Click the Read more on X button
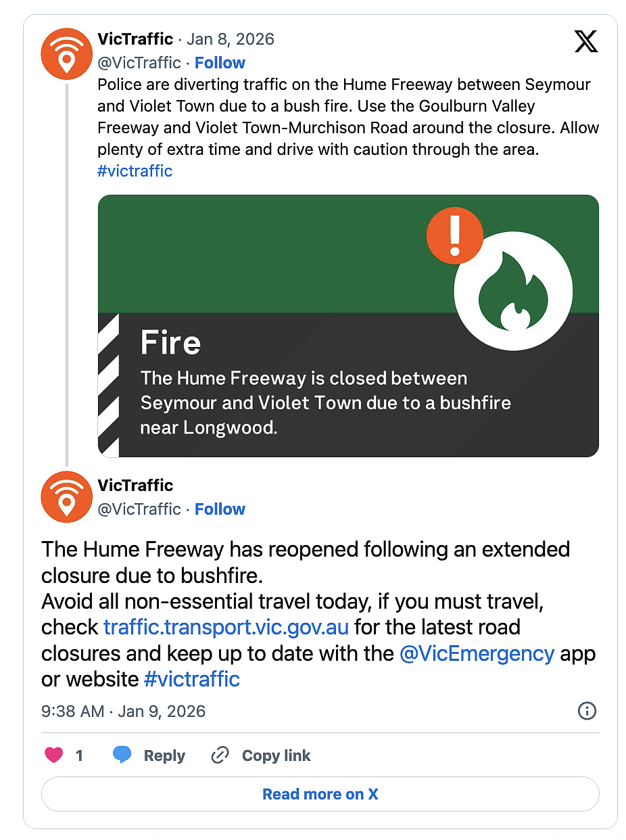The width and height of the screenshot is (626, 840). [320, 794]
